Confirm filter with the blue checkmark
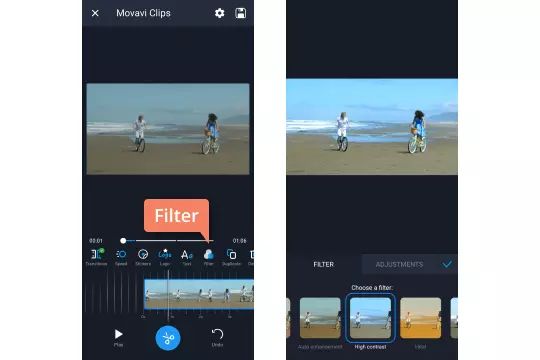Image resolution: width=540 pixels, height=360 pixels. [447, 265]
